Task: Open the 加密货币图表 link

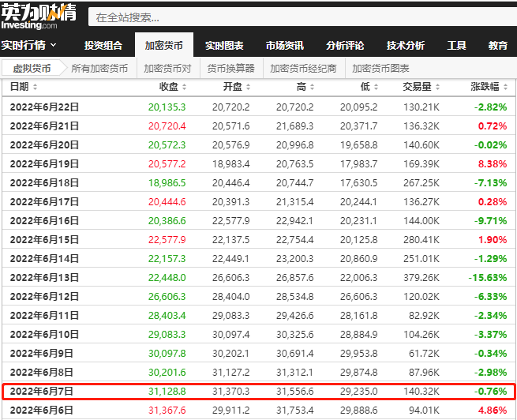Action: click(380, 68)
